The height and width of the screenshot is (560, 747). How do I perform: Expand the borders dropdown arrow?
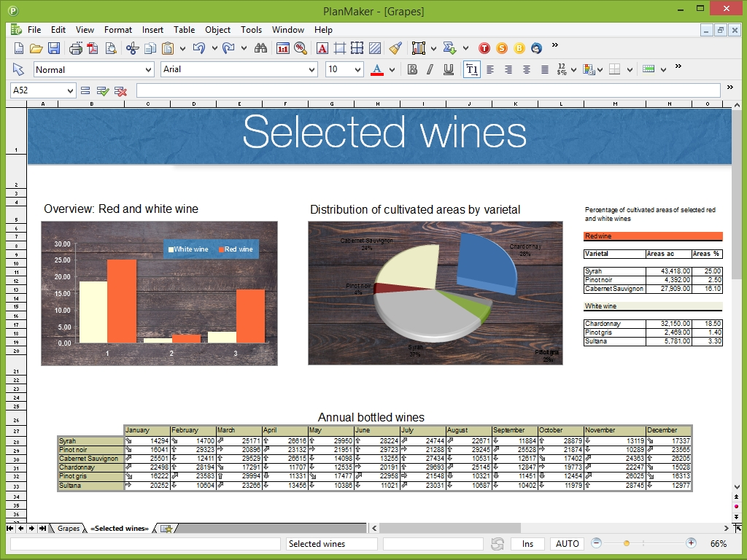630,70
